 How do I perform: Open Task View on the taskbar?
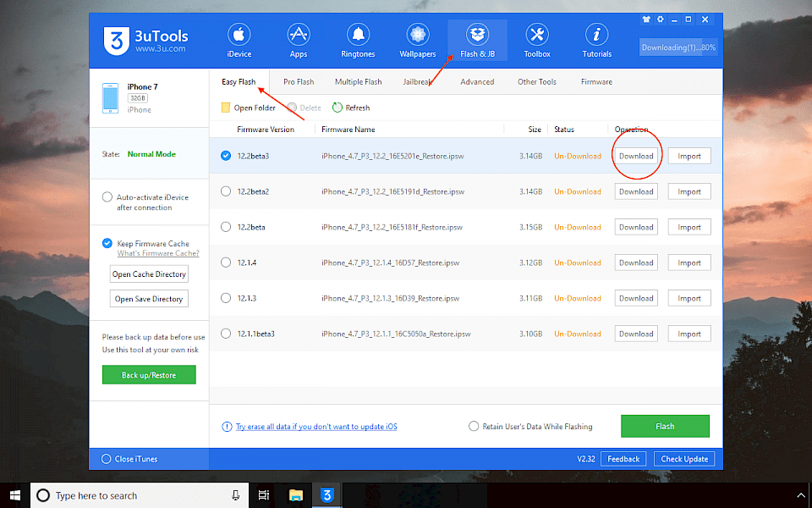tap(264, 495)
